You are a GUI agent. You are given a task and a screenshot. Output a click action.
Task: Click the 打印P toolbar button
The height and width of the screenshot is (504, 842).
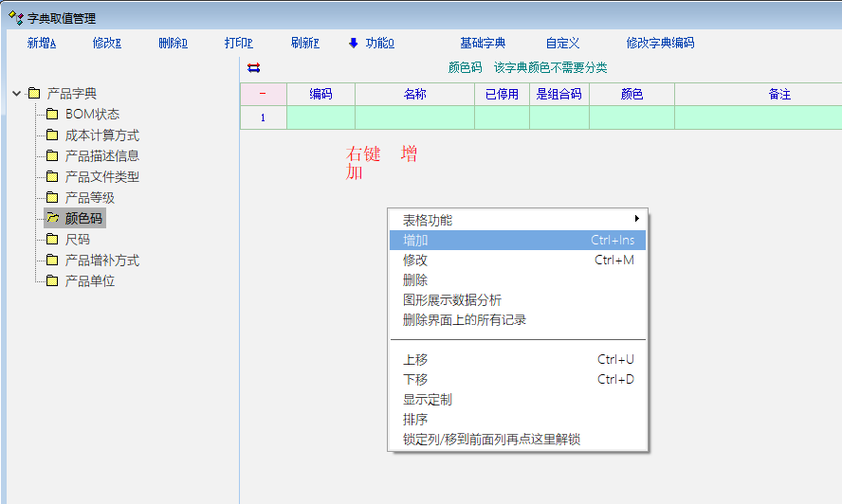pos(239,43)
